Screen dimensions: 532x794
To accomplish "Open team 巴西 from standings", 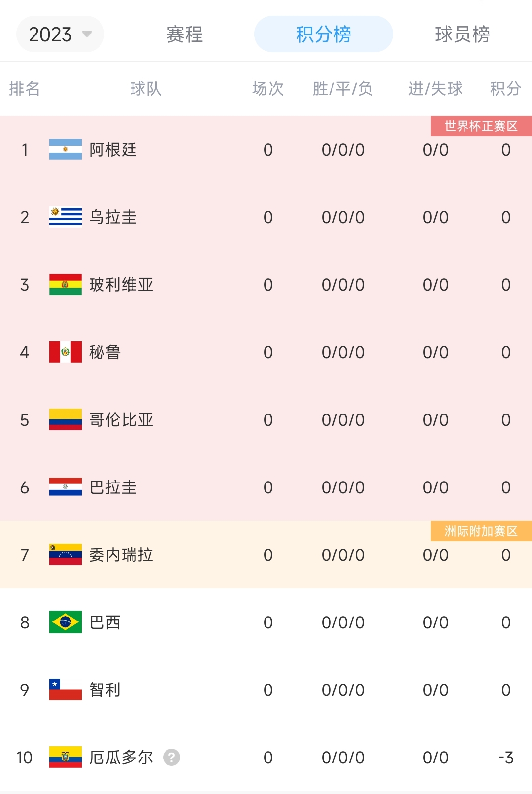I will point(105,622).
